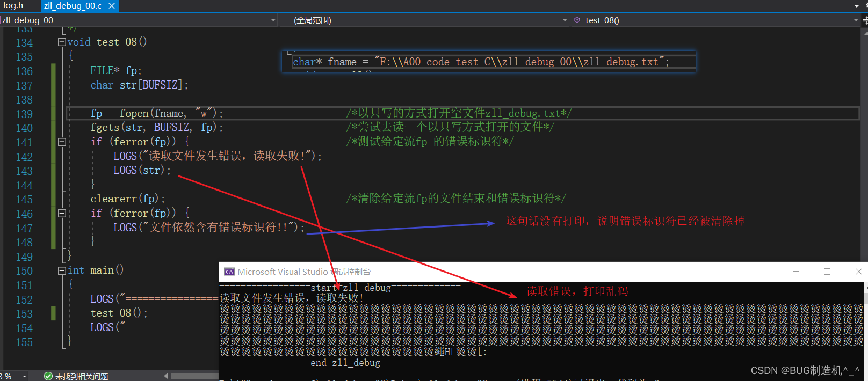Click line number 145 in the gutter
The height and width of the screenshot is (381, 868).
24,199
